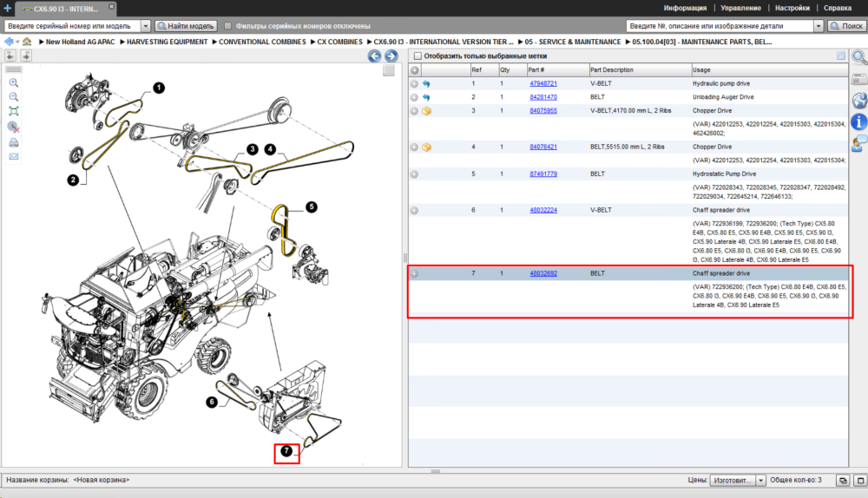The image size is (868, 498).
Task: Zoom in on the diagram
Action: click(14, 83)
